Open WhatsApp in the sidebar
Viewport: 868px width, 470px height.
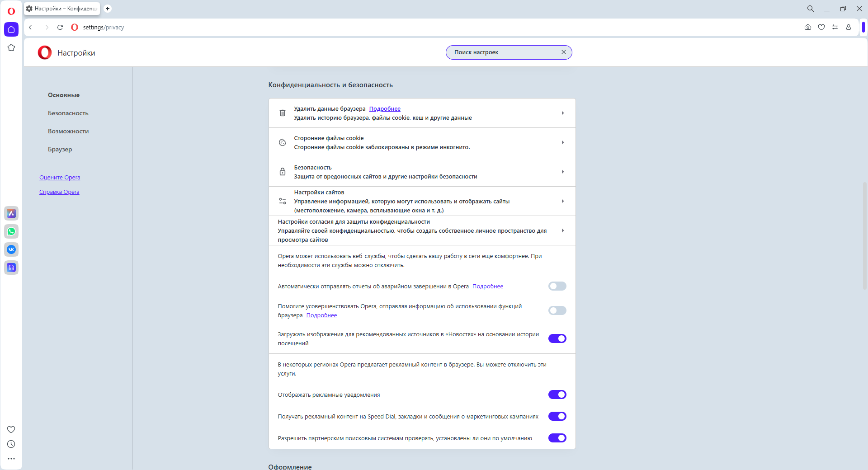pos(11,231)
